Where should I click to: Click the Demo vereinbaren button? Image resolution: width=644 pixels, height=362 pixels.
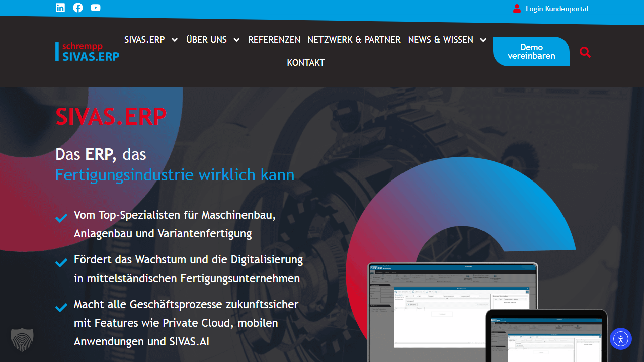[x=531, y=52]
